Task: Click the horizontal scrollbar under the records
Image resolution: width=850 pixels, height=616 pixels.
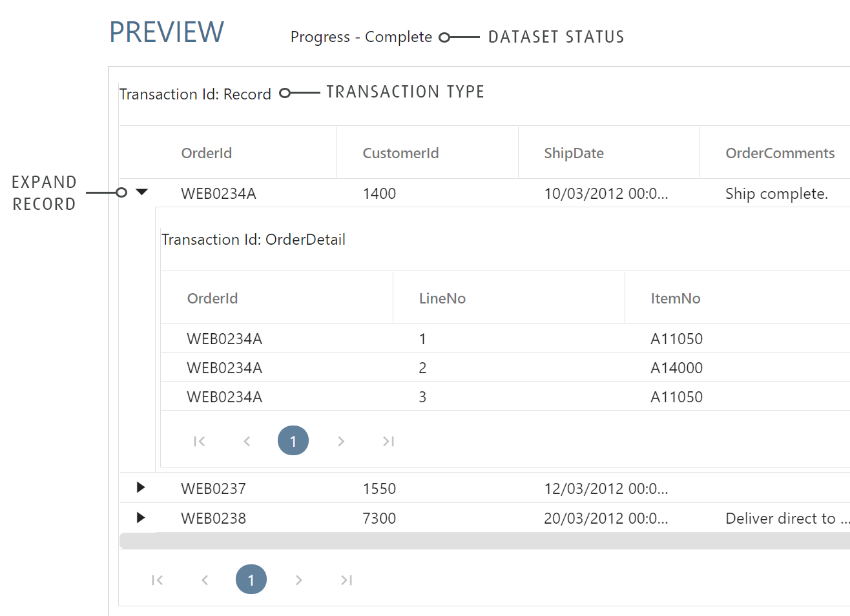Action: point(484,541)
